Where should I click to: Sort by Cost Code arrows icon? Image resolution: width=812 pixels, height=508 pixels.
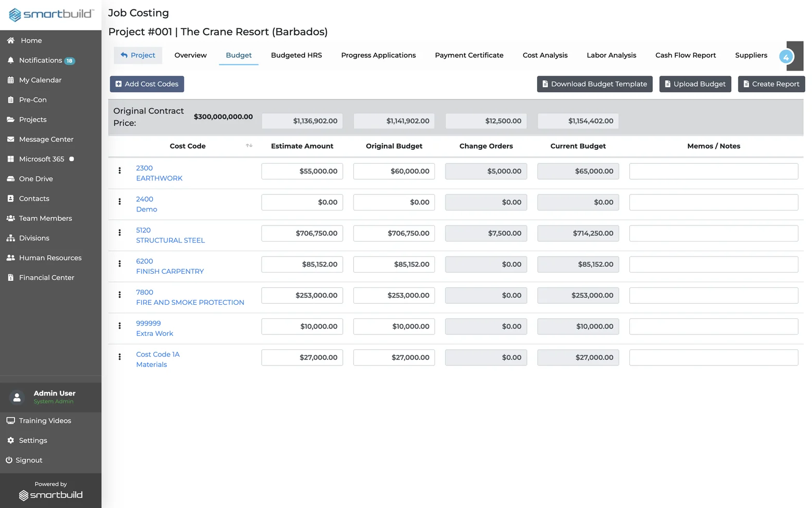click(249, 146)
